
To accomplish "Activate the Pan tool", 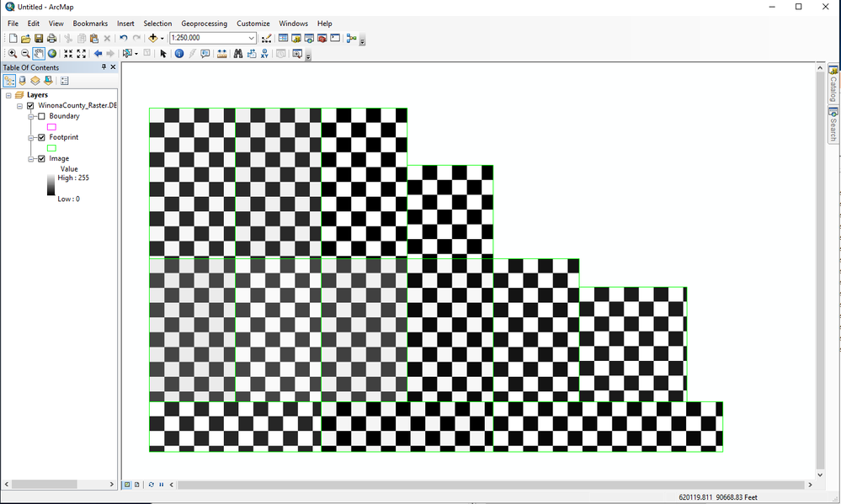I will pyautogui.click(x=37, y=53).
